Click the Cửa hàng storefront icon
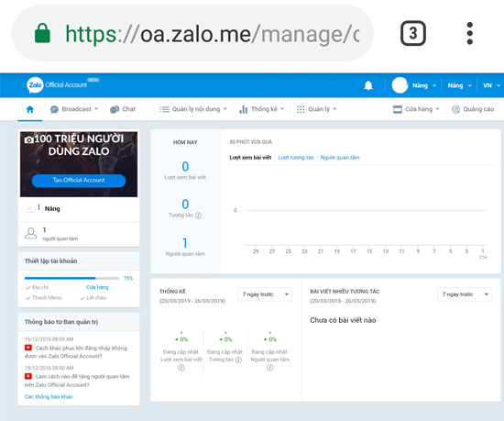The image size is (504, 421). (398, 109)
